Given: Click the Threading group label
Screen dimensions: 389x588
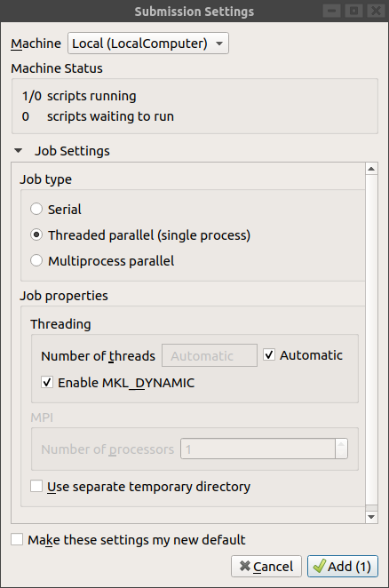Looking at the screenshot, I should point(60,324).
